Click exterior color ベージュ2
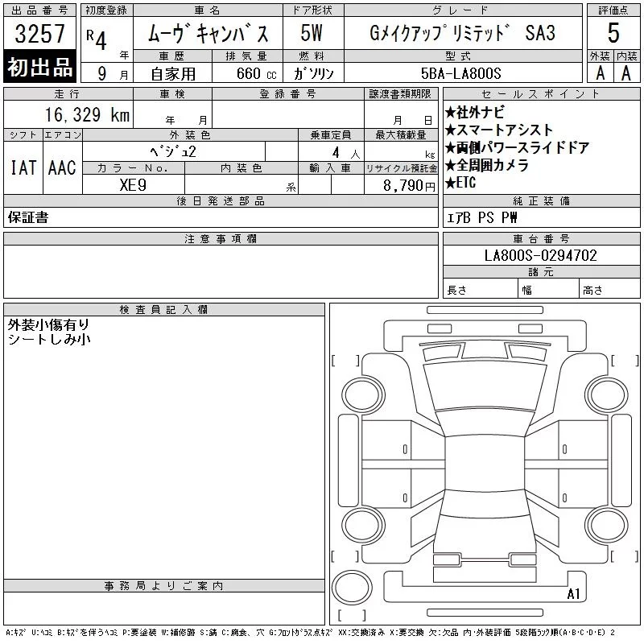 [x=173, y=151]
